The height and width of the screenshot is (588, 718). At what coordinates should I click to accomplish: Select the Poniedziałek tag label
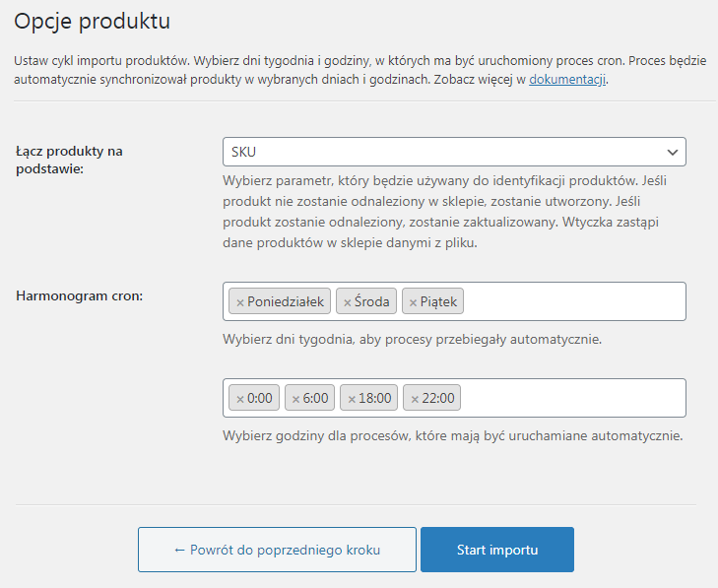coord(286,301)
